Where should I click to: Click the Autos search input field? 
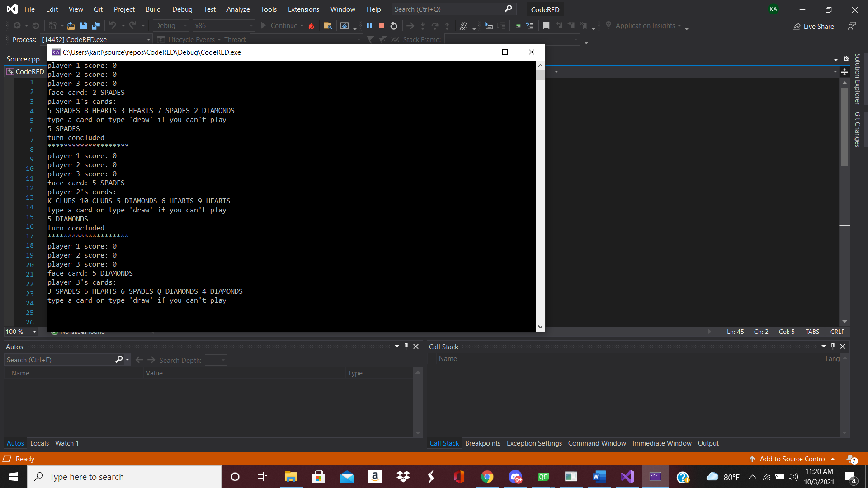point(59,360)
